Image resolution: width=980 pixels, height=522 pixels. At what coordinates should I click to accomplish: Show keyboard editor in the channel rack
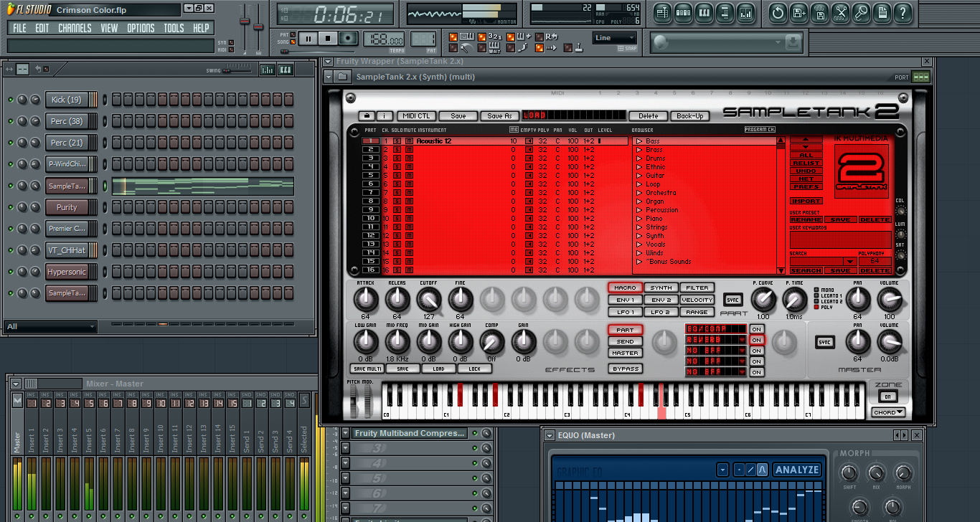pos(286,70)
